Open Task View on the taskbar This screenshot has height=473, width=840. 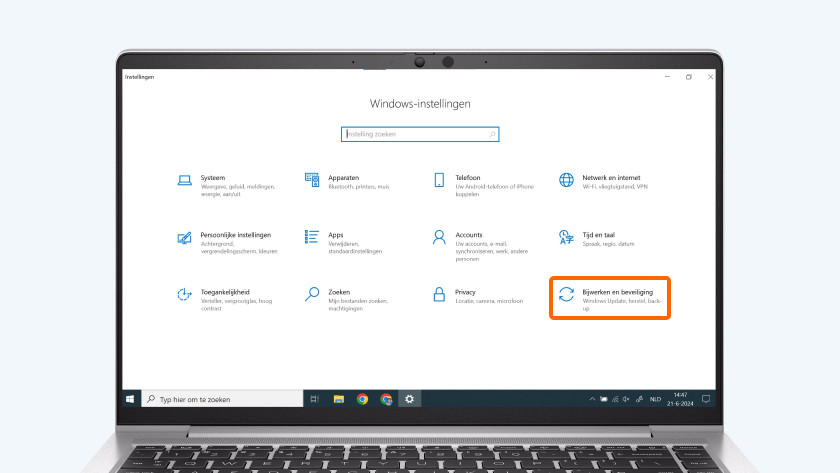click(x=314, y=399)
